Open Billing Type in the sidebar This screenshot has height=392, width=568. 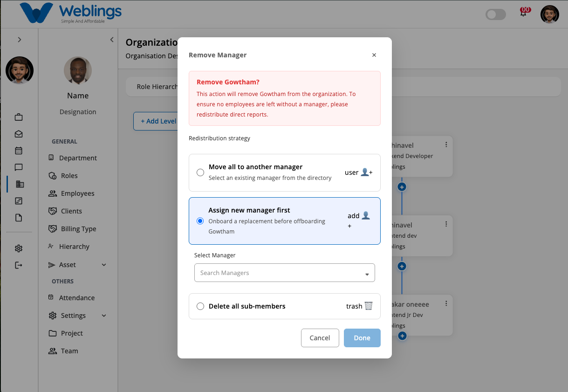click(x=72, y=229)
